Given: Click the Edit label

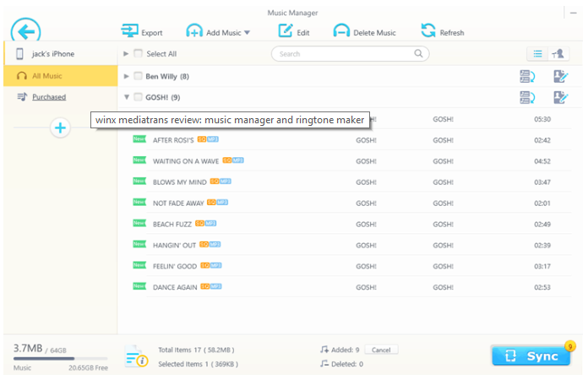Looking at the screenshot, I should [303, 33].
